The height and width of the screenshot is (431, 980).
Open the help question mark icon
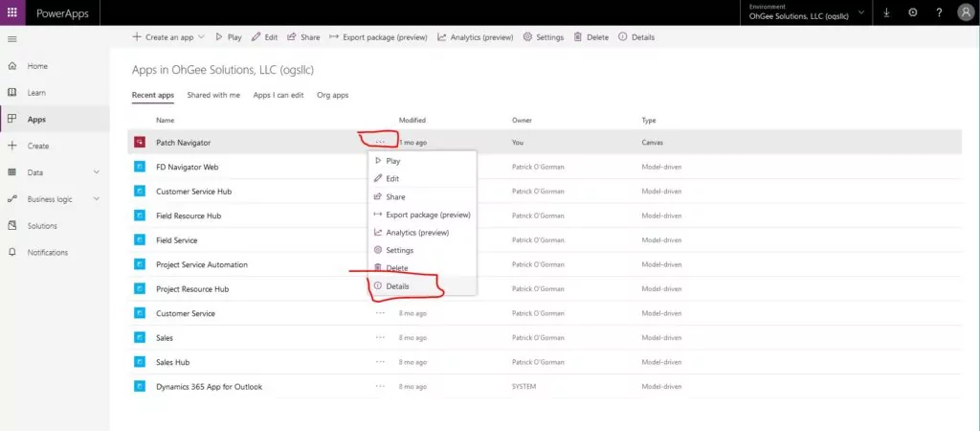pos(939,12)
